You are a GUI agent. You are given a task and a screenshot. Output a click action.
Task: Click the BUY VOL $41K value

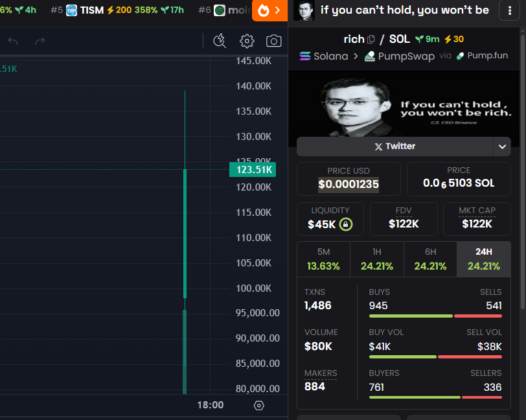[x=380, y=347]
